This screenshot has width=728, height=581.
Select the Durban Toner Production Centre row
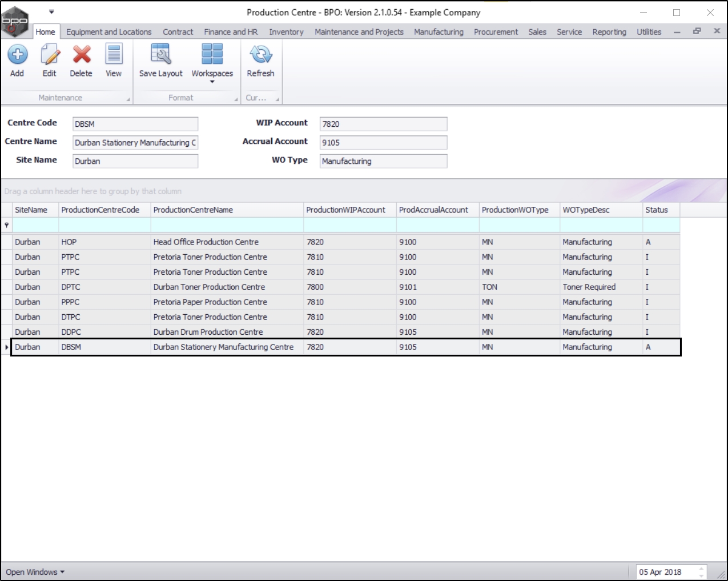(x=209, y=287)
